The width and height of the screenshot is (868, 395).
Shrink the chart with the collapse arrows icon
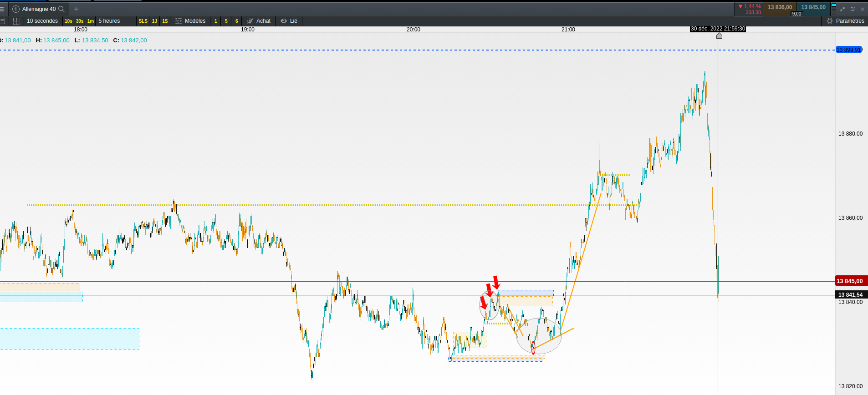(x=842, y=9)
